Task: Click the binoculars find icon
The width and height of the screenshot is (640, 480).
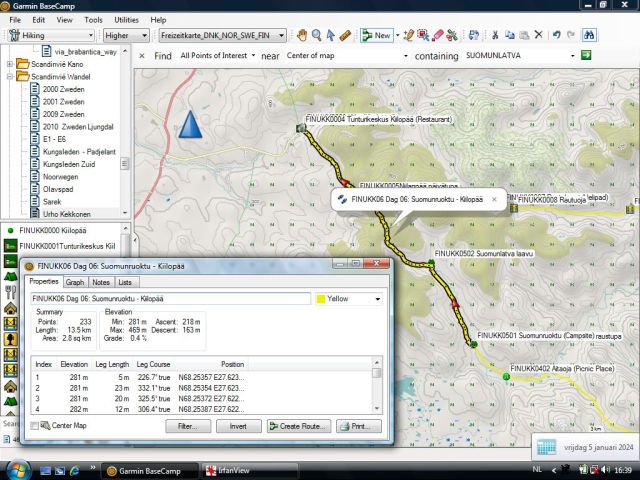Action: click(x=590, y=35)
